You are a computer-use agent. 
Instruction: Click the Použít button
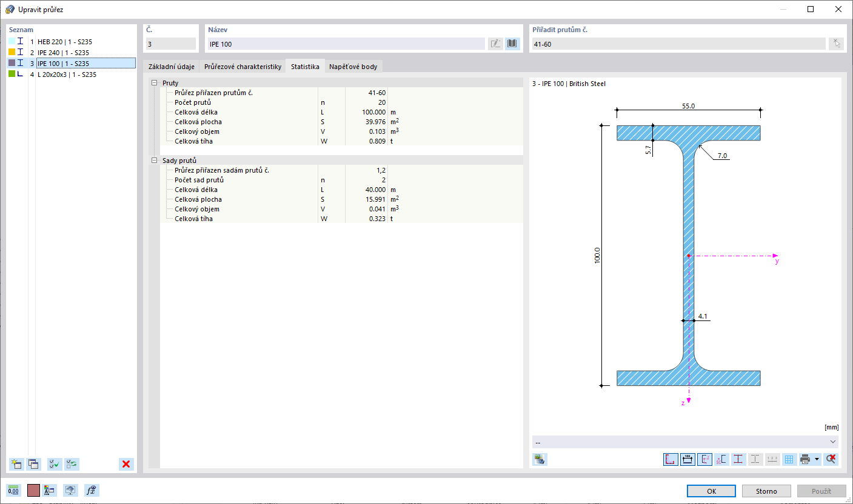821,491
